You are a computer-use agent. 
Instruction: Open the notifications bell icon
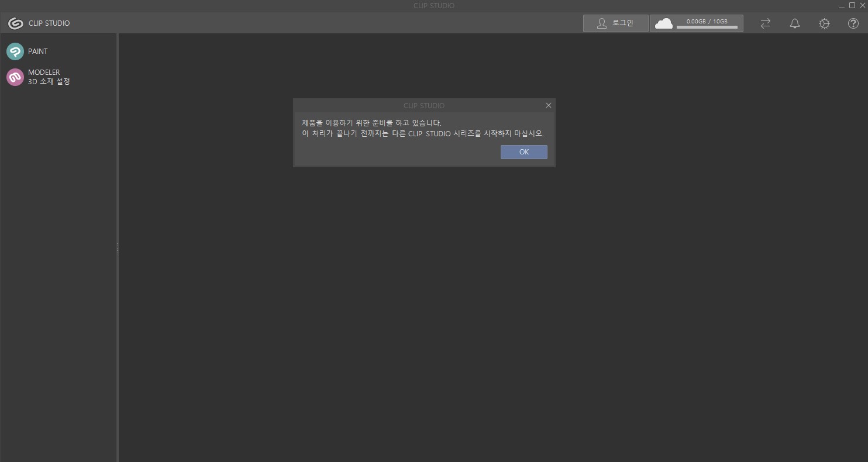[795, 23]
